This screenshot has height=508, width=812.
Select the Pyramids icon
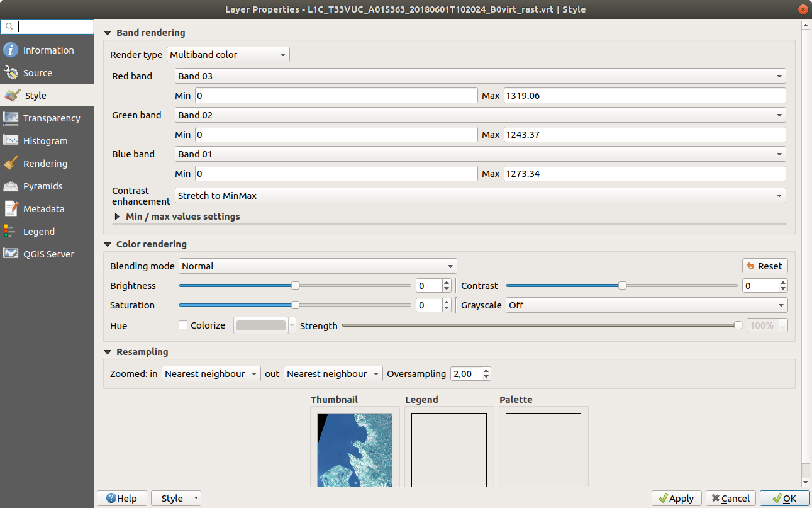point(11,186)
